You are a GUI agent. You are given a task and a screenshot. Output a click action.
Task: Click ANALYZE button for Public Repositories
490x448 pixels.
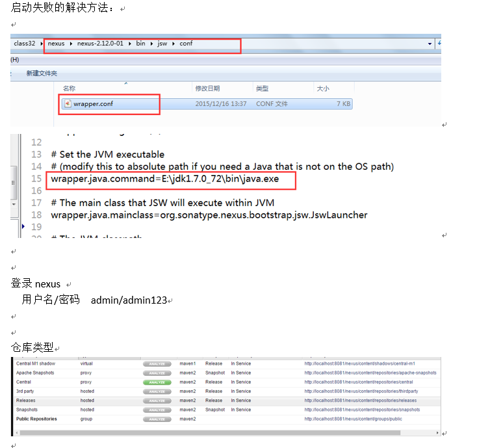click(157, 419)
